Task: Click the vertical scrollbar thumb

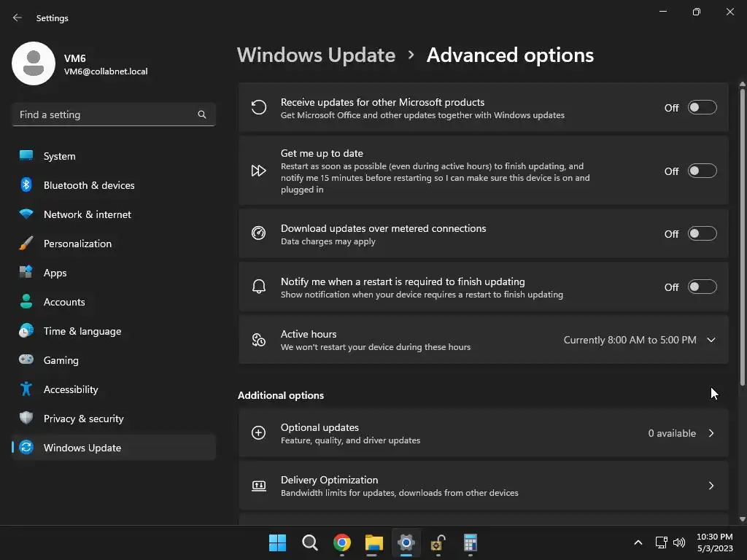Action: (x=742, y=237)
